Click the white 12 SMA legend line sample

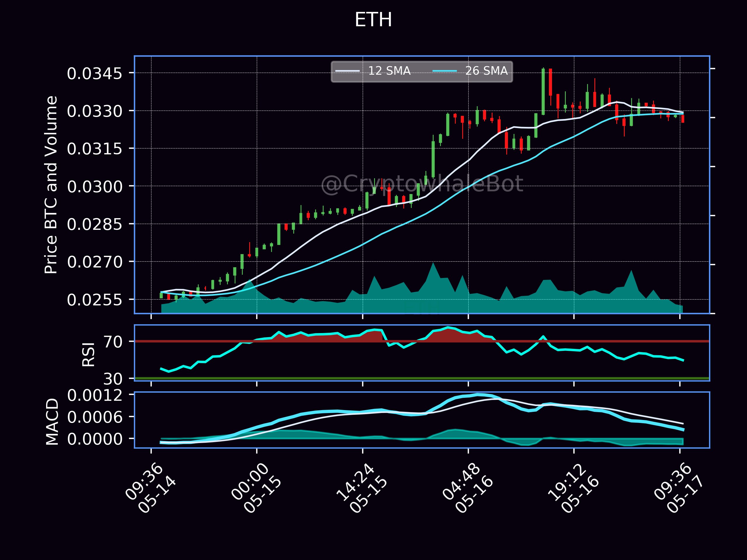tap(347, 71)
